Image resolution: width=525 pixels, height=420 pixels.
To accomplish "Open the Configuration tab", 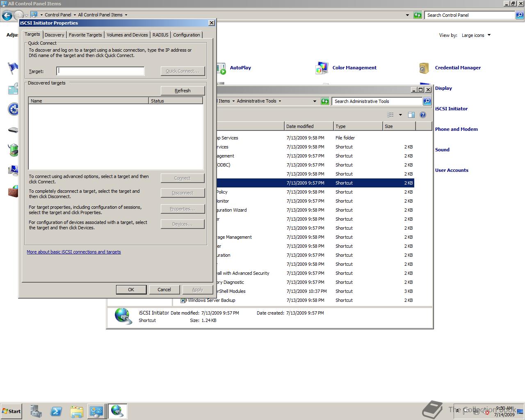I will pos(186,35).
